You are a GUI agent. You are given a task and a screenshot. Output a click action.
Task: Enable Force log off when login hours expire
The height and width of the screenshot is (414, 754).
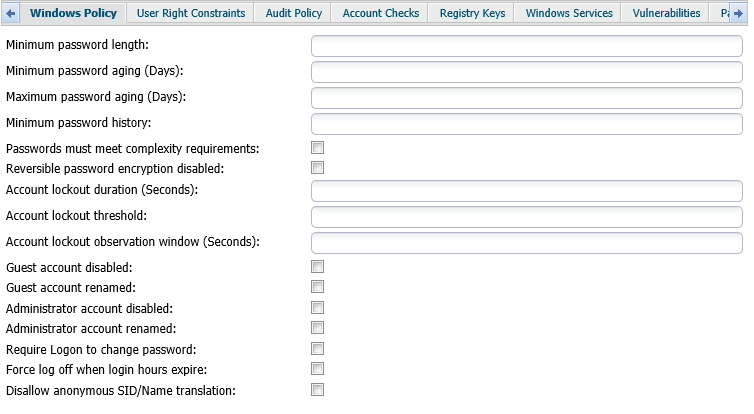tap(318, 369)
